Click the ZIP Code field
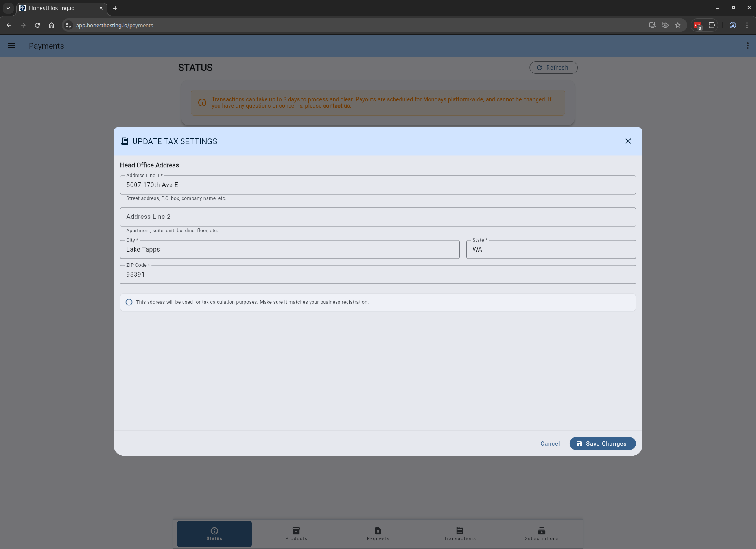Image resolution: width=756 pixels, height=549 pixels. (378, 274)
